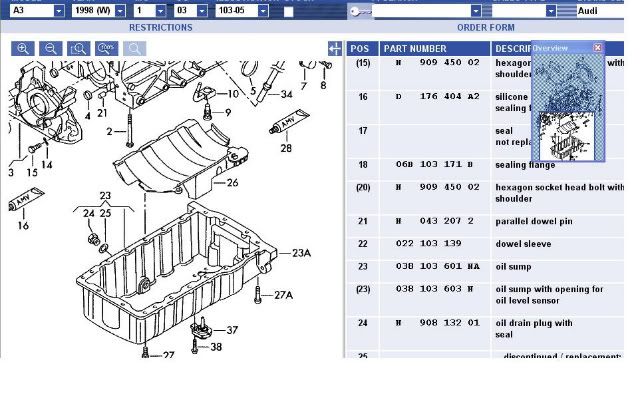Open the A3 model dropdown
This screenshot has width=640, height=412.
[x=59, y=11]
